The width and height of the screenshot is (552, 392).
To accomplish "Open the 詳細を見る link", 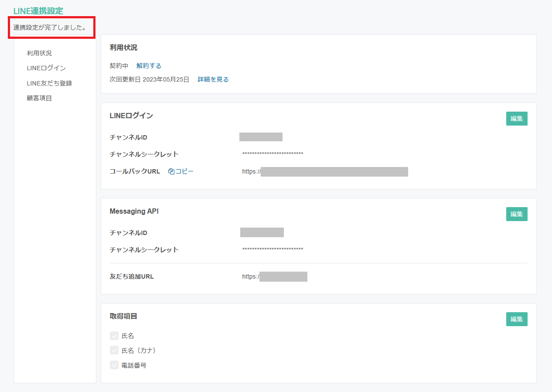I will click(x=213, y=79).
